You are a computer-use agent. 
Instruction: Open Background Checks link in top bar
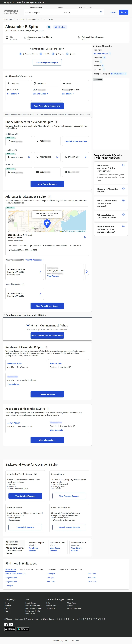[x=12, y=2]
